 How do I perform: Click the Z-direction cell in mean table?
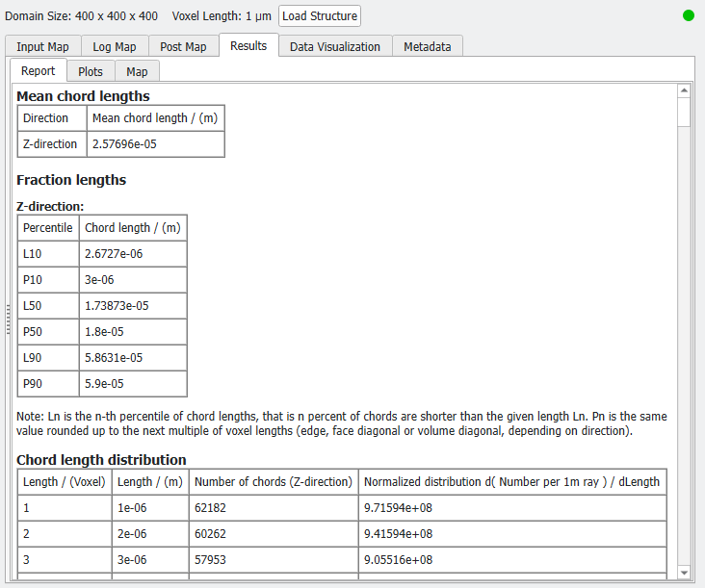coord(50,144)
